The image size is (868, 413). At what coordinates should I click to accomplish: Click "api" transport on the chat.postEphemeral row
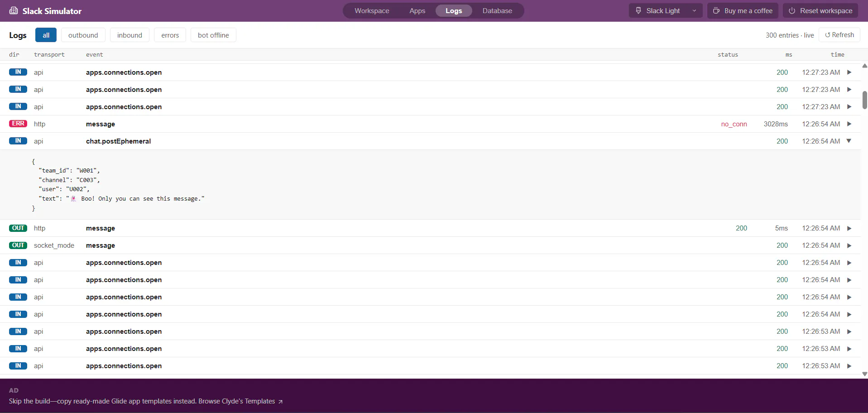point(38,141)
